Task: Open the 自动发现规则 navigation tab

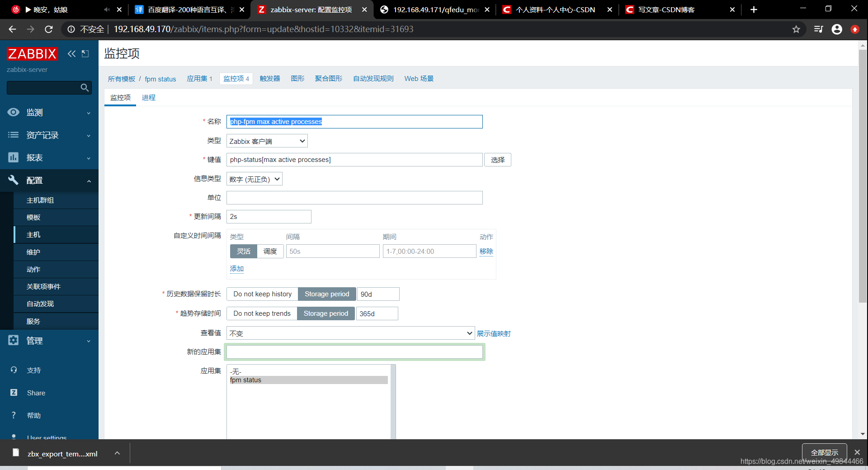Action: 373,79
